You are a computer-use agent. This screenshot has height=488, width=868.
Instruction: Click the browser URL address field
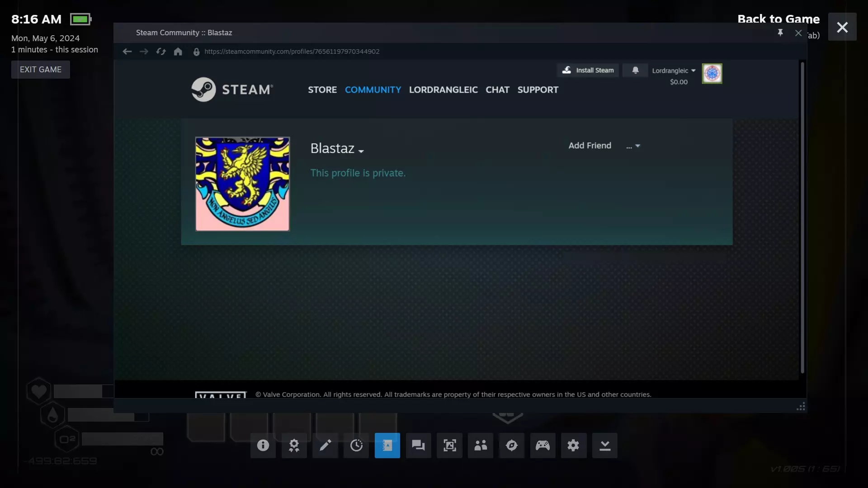292,52
